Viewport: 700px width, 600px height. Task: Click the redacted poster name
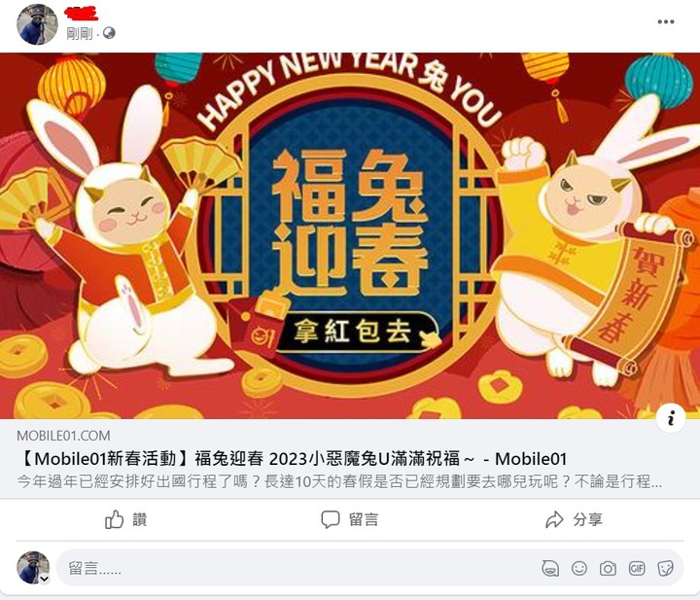[82, 14]
